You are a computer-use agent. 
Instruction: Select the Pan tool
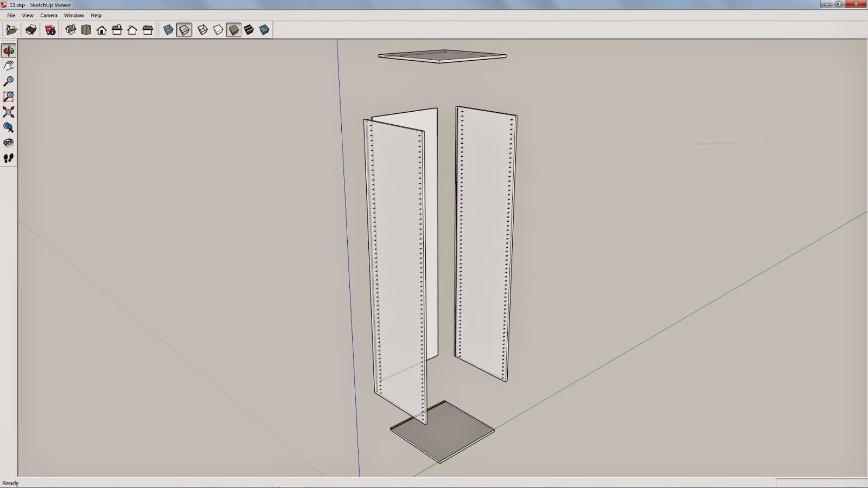point(8,66)
